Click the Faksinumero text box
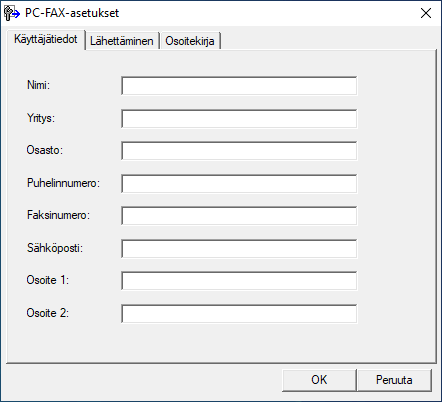 239,216
